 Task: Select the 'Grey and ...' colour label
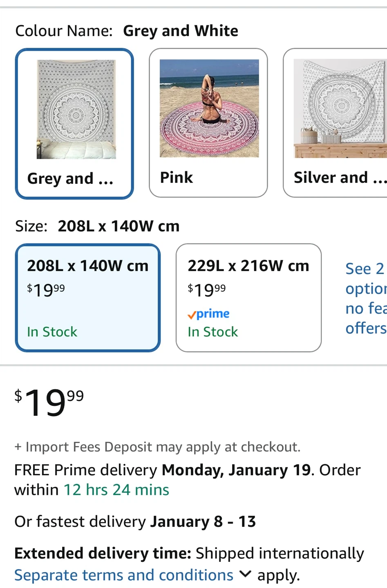click(70, 178)
